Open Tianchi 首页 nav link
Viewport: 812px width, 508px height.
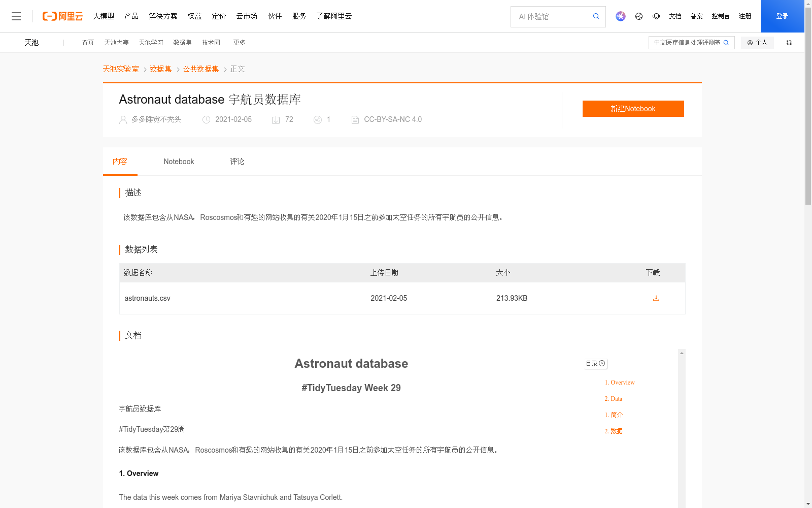tap(88, 43)
